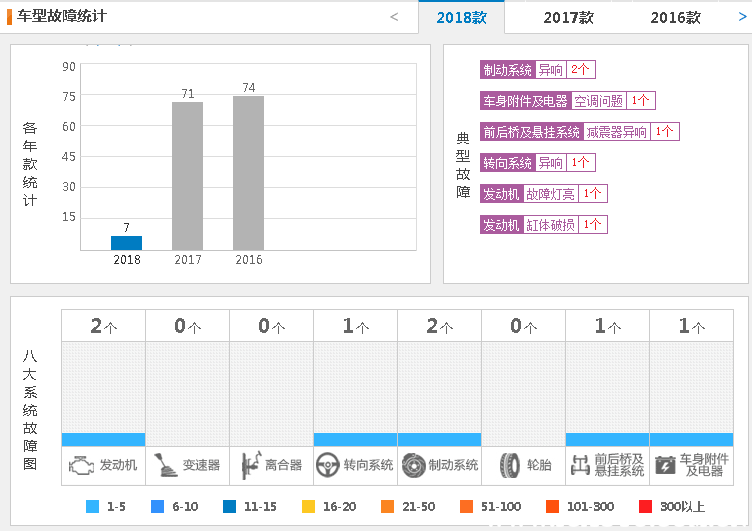This screenshot has height=531, width=752.
Task: Click the battery (车身附件及电器) icon
Action: point(664,465)
